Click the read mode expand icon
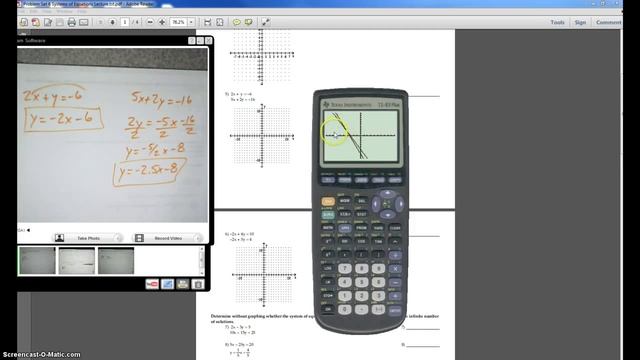This screenshot has width=640, height=360. point(266,22)
